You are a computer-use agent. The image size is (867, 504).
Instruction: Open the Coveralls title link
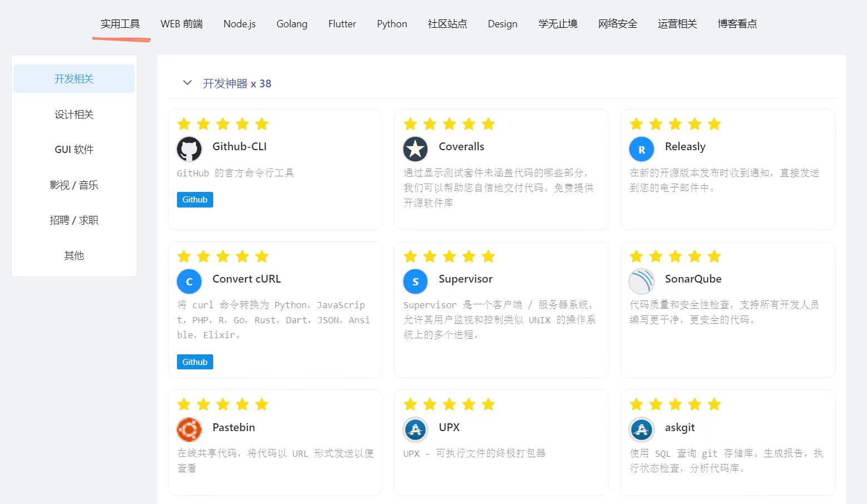[461, 146]
